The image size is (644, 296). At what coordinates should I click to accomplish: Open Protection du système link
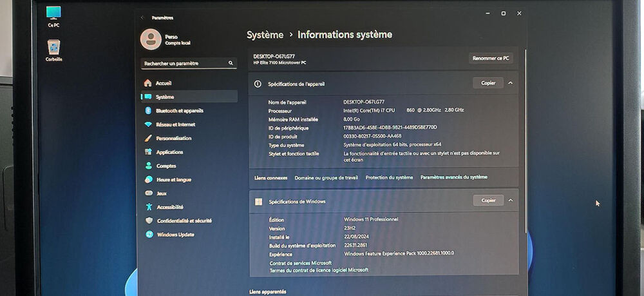coord(390,177)
